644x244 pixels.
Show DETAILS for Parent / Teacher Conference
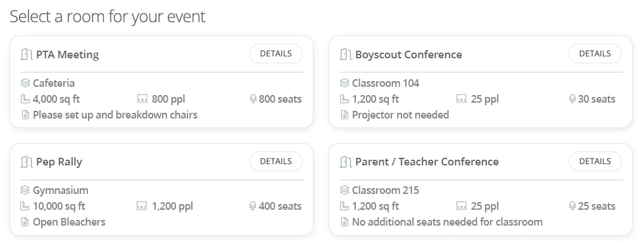[x=595, y=161]
